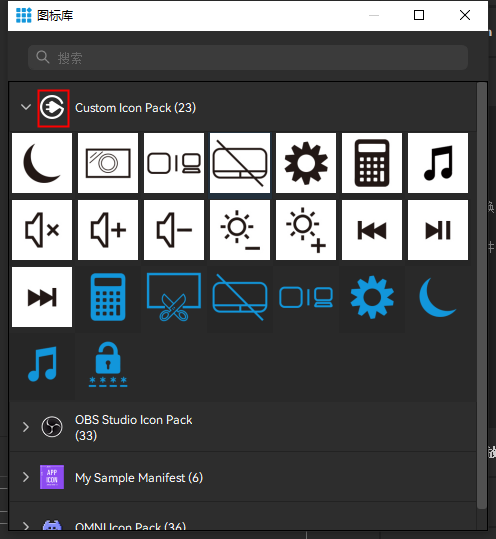Click the icon search field

click(248, 57)
